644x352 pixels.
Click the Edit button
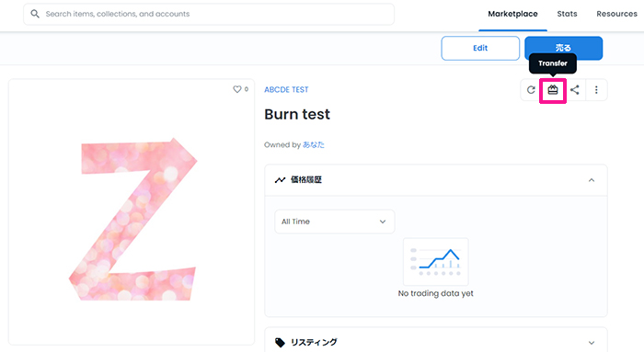(480, 48)
